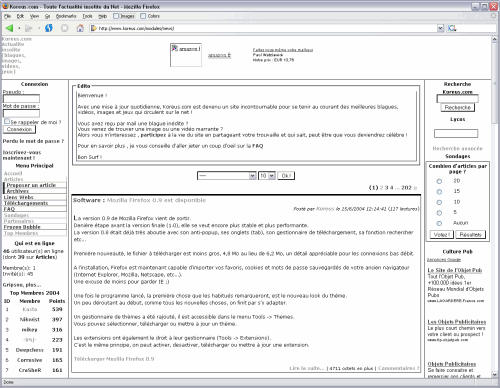The height and width of the screenshot is (388, 500).
Task: Open the articles count dropdown showing 10
Action: coord(267,176)
